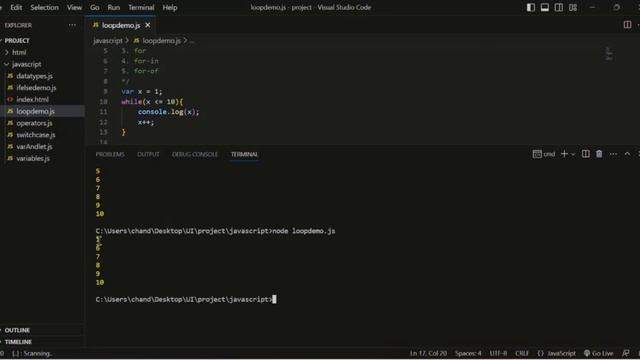Open variables.js file

click(x=33, y=158)
